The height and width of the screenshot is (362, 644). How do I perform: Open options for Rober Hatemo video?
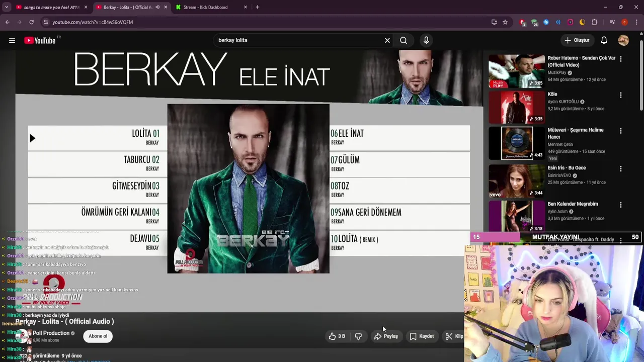pyautogui.click(x=620, y=59)
